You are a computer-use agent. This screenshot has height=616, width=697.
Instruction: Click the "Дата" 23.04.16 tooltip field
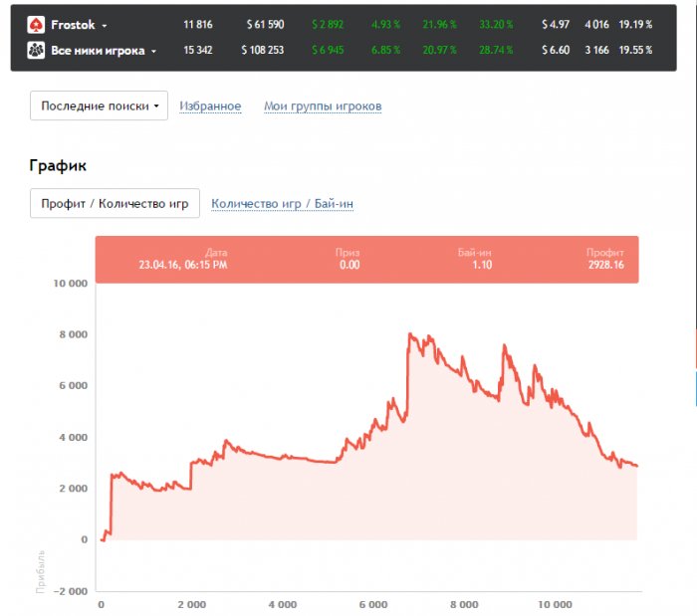pyautogui.click(x=183, y=266)
